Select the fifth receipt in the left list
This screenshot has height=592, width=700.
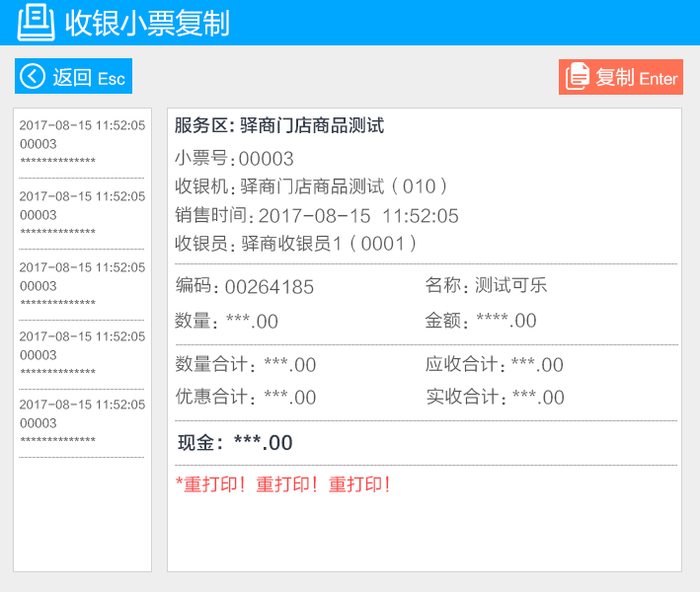pos(82,422)
